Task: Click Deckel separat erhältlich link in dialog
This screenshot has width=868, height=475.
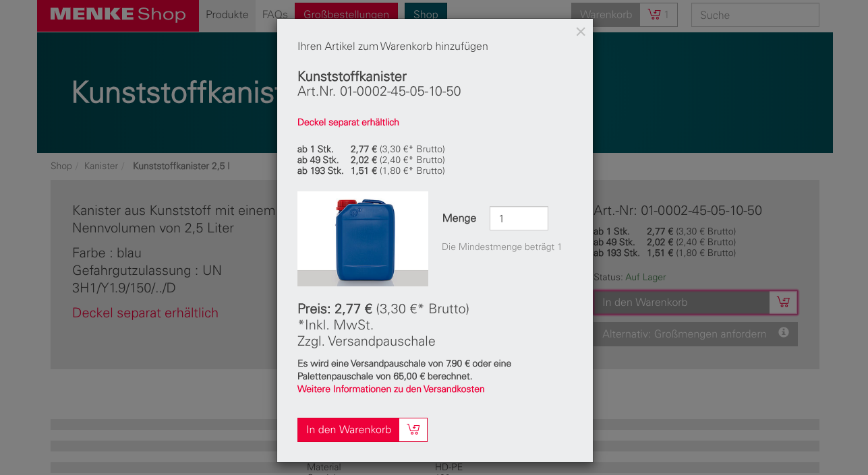Action: tap(348, 122)
